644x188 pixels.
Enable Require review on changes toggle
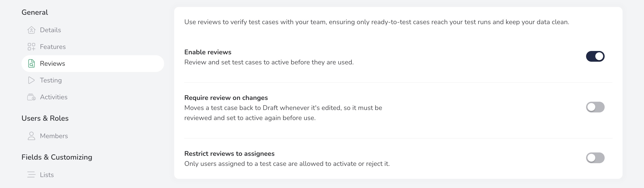coord(595,107)
